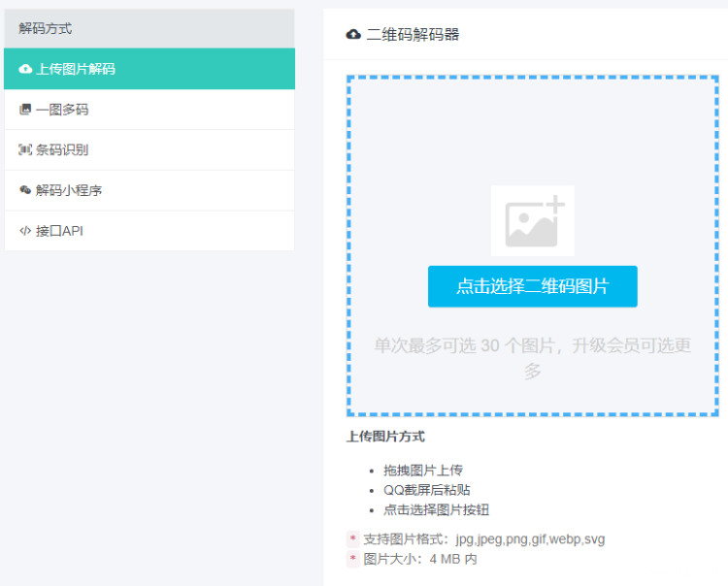Click the images icon beside 一图多码
The height and width of the screenshot is (586, 728).
click(x=25, y=110)
